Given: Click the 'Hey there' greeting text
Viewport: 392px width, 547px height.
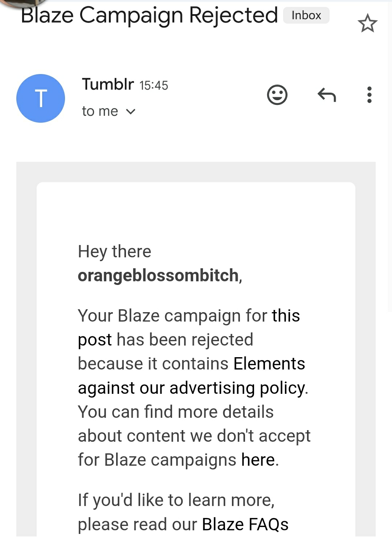Looking at the screenshot, I should tap(114, 252).
